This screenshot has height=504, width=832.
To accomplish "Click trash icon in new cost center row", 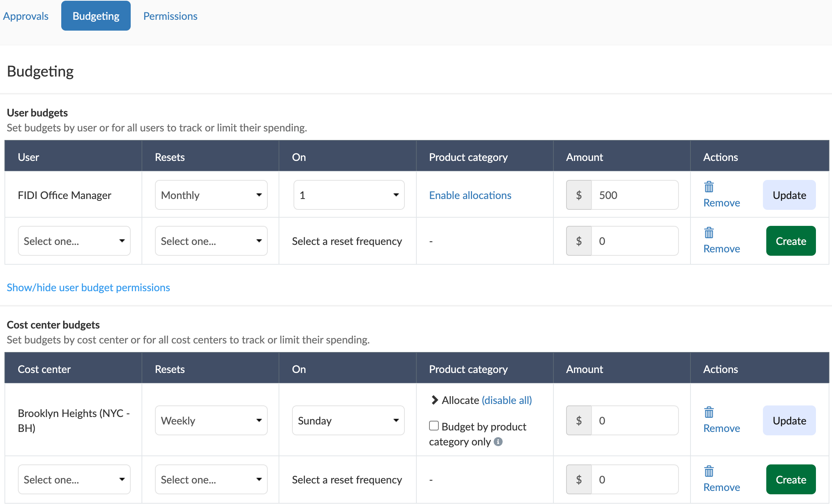I will tap(709, 471).
